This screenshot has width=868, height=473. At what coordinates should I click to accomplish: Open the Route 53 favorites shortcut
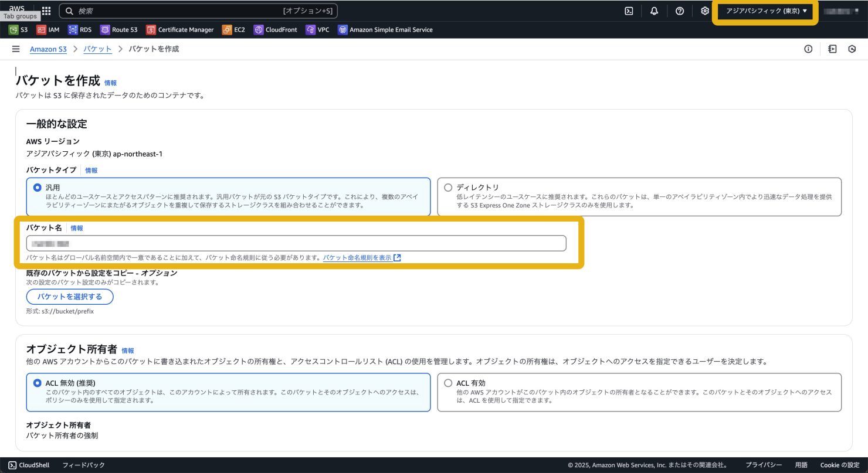[119, 29]
